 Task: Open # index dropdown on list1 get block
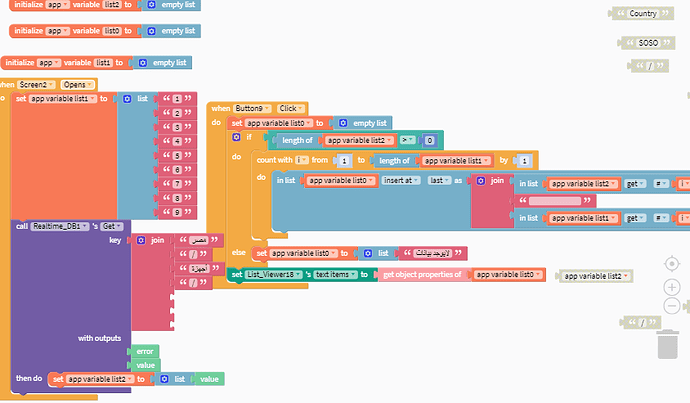[661, 218]
